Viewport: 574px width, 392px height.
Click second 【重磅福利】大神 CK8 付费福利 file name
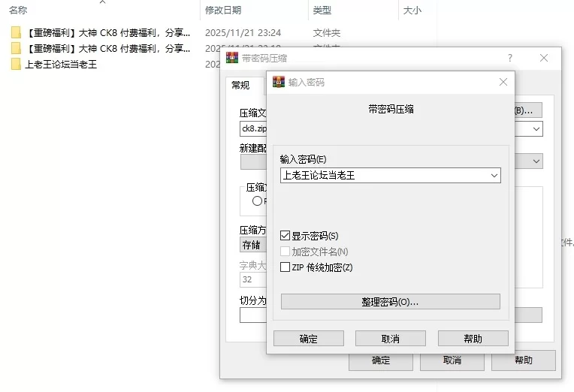(x=108, y=48)
